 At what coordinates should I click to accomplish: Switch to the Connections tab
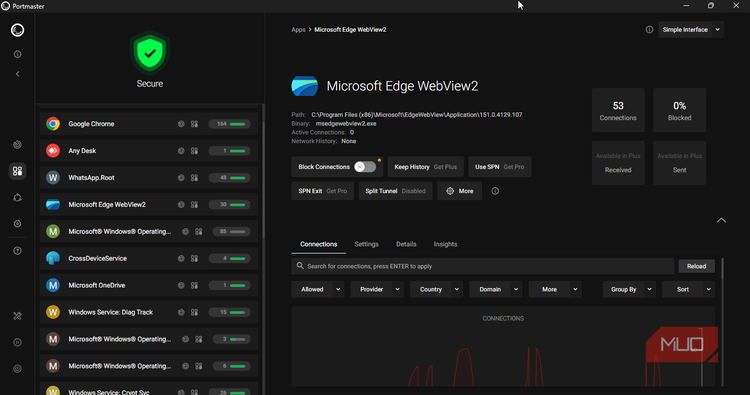319,244
